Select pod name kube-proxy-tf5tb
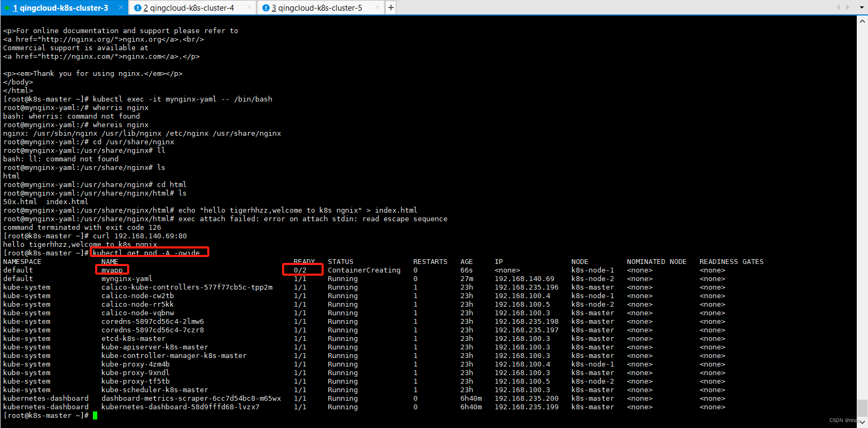The height and width of the screenshot is (428, 868). pos(136,381)
